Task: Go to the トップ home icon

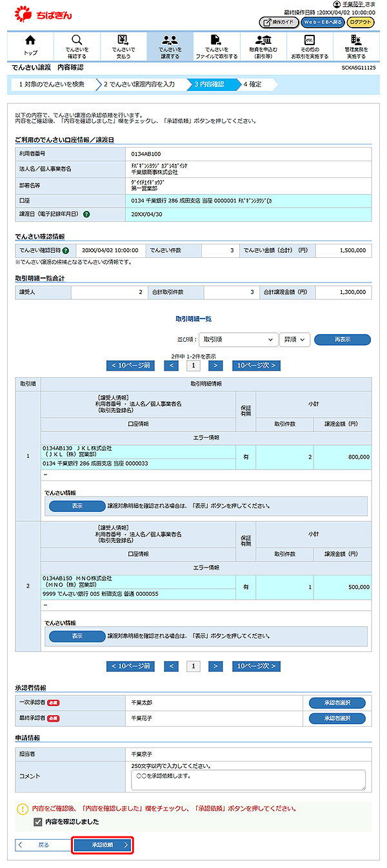Action: point(30,41)
